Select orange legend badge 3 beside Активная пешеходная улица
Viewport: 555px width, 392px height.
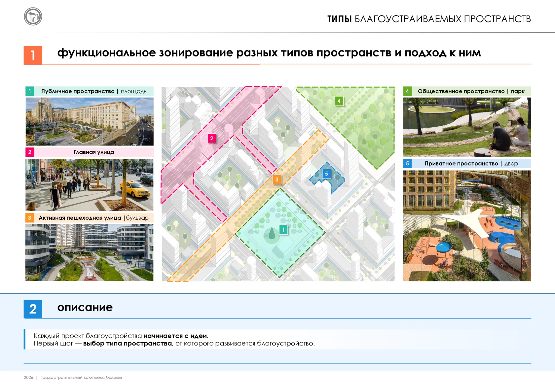[30, 218]
